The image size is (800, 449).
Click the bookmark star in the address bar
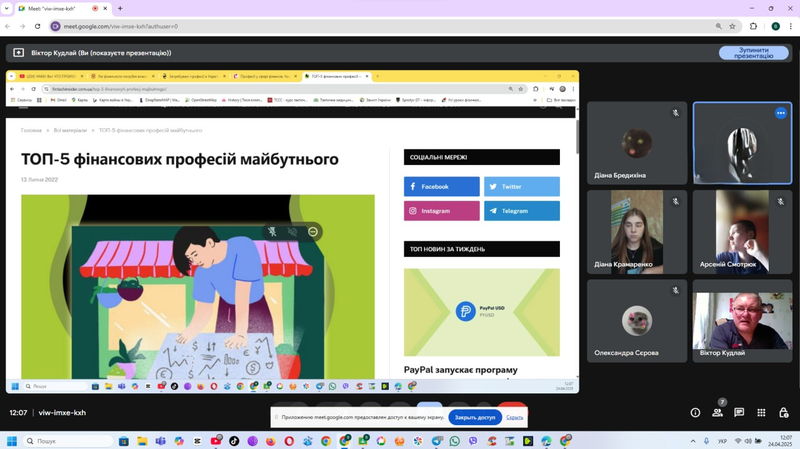[x=732, y=26]
